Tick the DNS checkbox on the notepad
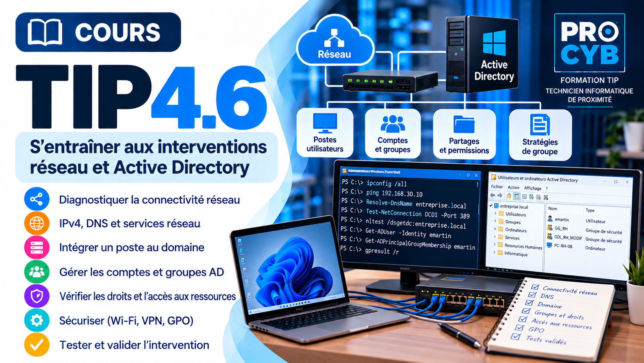 coord(532,295)
